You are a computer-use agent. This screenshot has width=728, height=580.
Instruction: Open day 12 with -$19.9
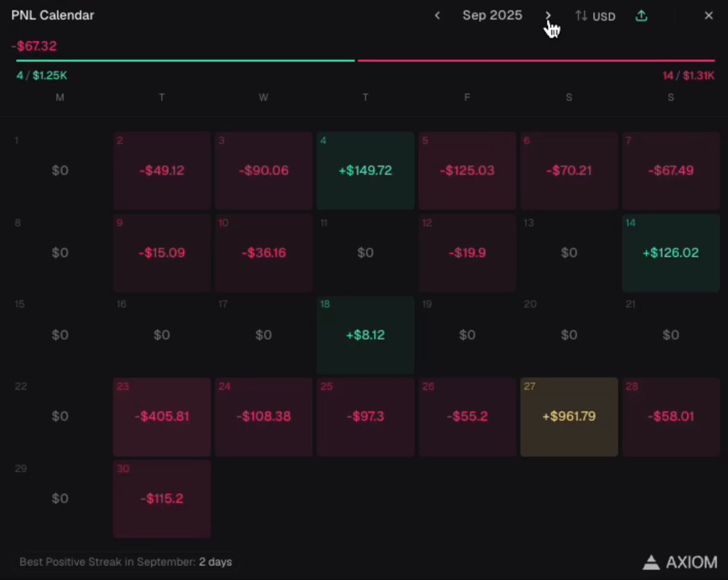point(467,253)
